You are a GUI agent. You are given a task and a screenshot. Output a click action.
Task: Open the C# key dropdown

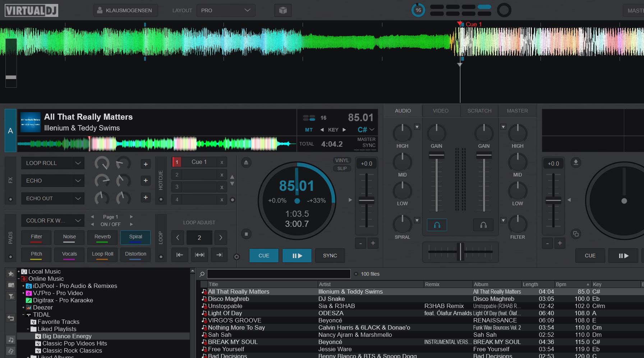[366, 130]
